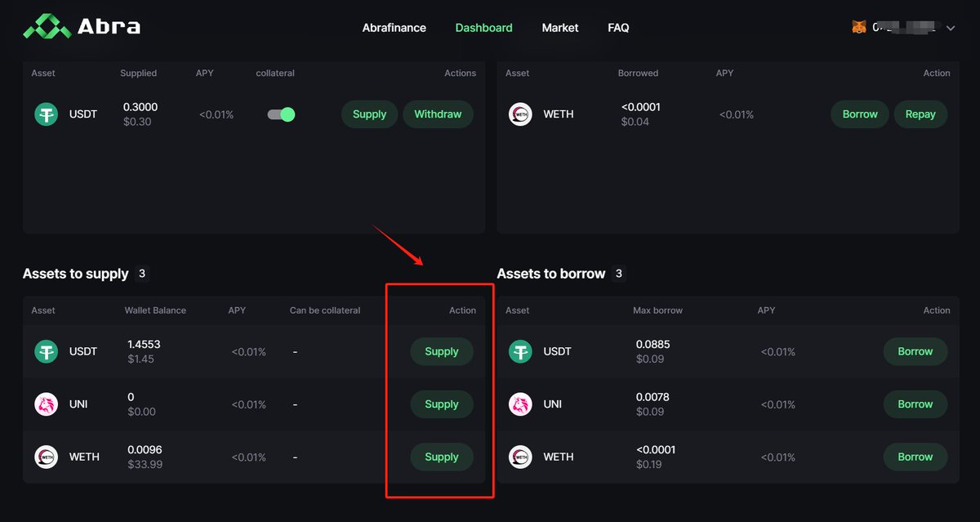Open the Market page
Viewport: 980px width, 522px height.
click(x=560, y=28)
